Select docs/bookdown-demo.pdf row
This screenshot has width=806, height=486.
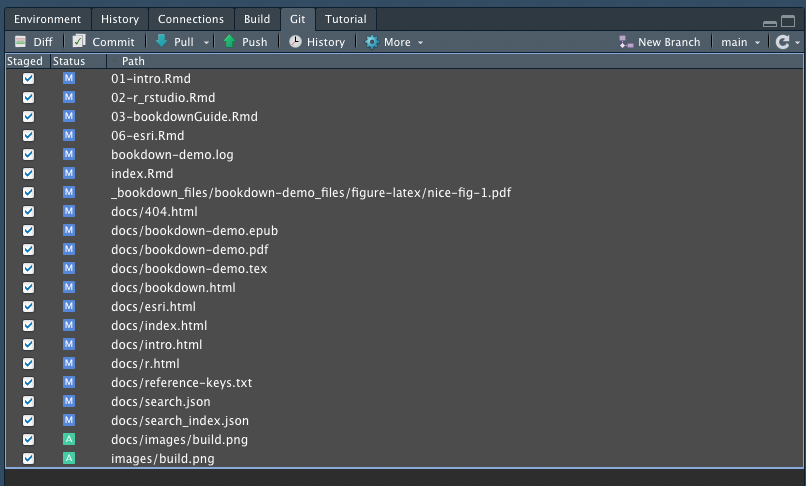tap(404, 249)
